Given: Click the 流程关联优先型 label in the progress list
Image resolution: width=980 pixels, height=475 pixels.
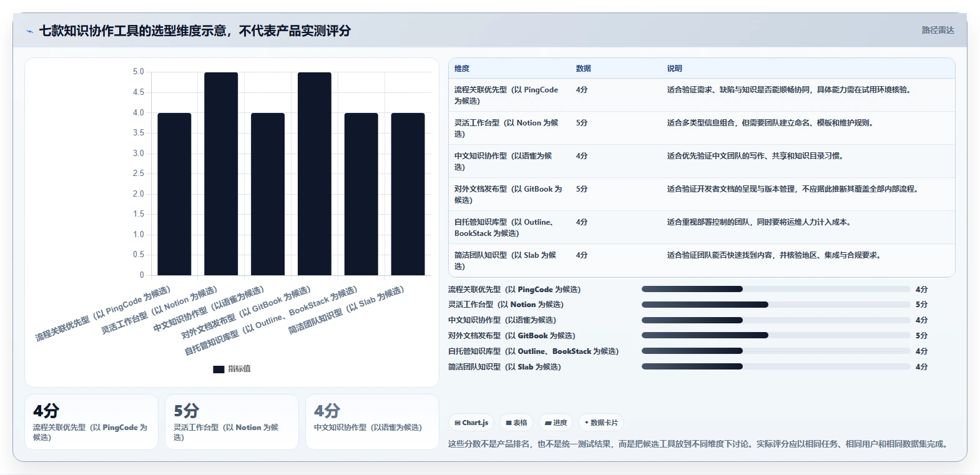Looking at the screenshot, I should coord(514,290).
